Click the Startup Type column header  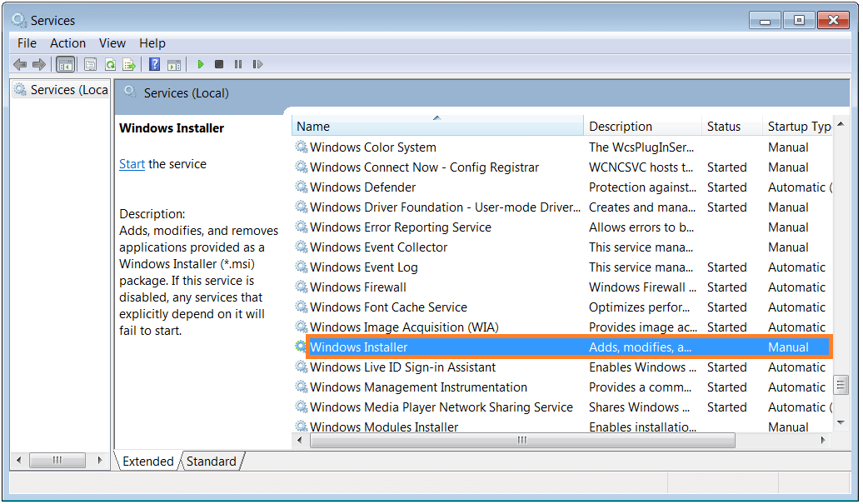pos(798,127)
